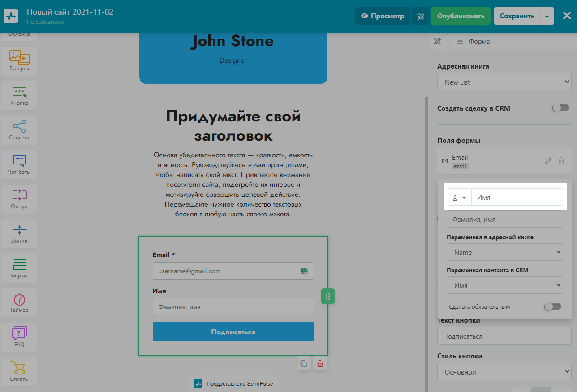577x392 pixels.
Task: Add a Timer (Таймер) block
Action: pyautogui.click(x=19, y=302)
